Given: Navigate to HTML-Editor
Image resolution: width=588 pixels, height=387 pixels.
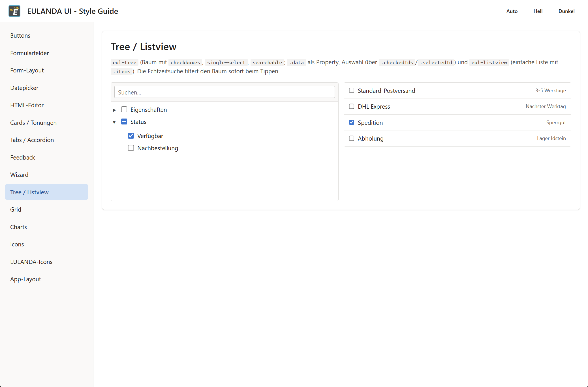Looking at the screenshot, I should coord(46,105).
